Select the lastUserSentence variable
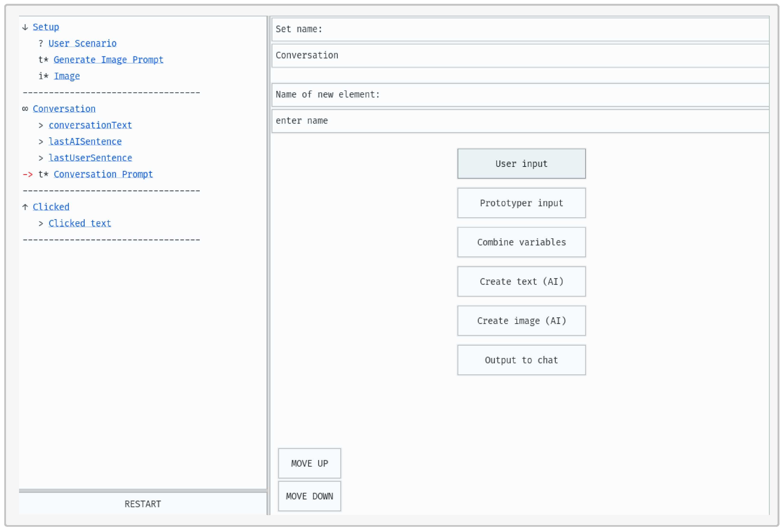Image resolution: width=783 pixels, height=532 pixels. pyautogui.click(x=90, y=158)
